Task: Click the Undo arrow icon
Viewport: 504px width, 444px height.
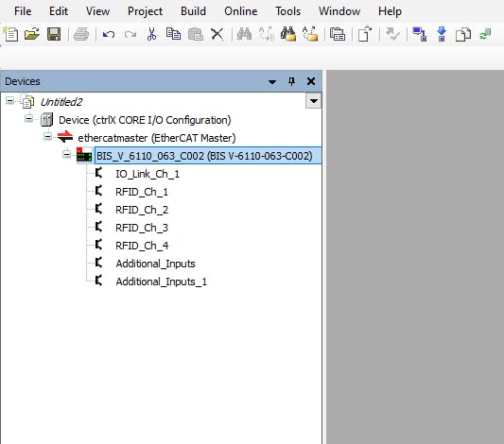Action: (x=109, y=34)
